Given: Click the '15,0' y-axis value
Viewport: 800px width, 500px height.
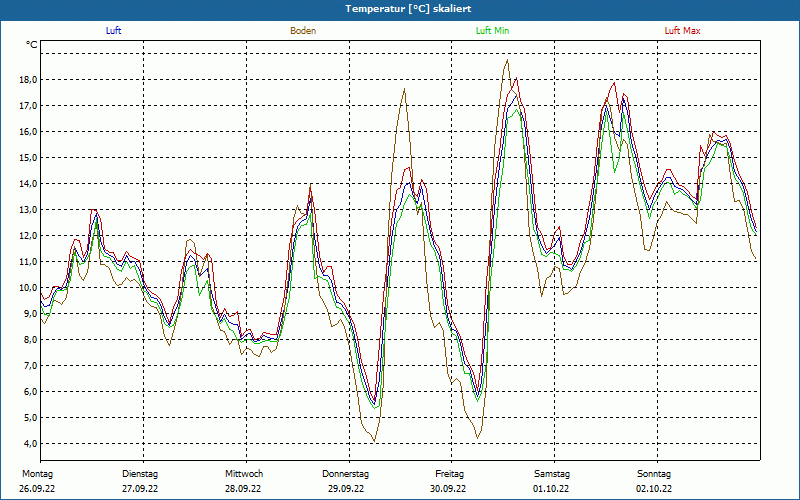Looking at the screenshot, I should coord(29,158).
